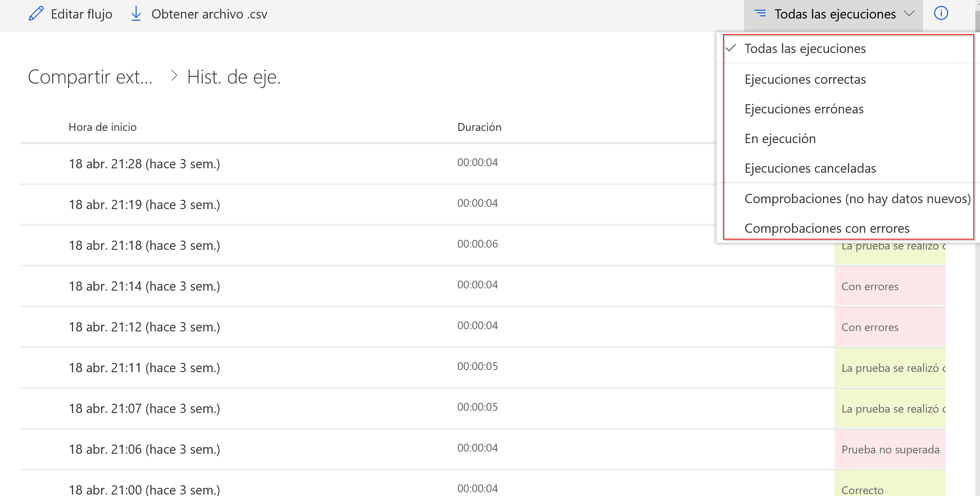Open run 18 abr. 21:14
Viewport: 980px width, 496px height.
coord(144,286)
